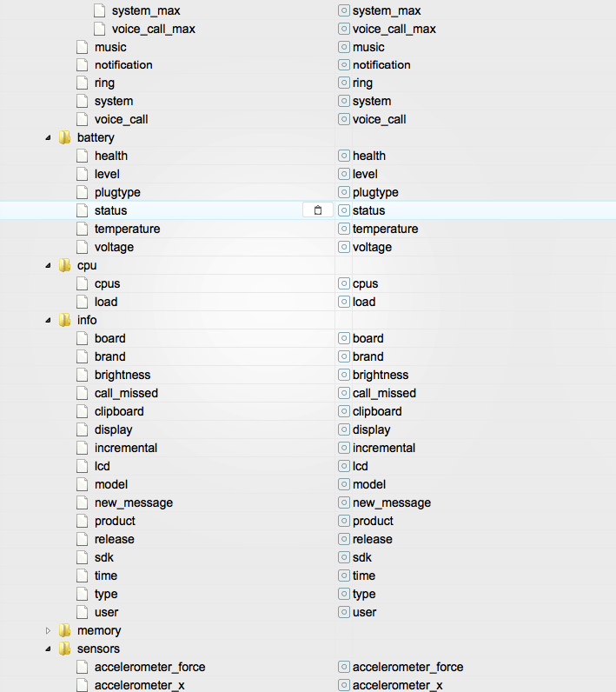The image size is (616, 692).
Task: Click the target icon beside right-column music
Action: click(344, 47)
